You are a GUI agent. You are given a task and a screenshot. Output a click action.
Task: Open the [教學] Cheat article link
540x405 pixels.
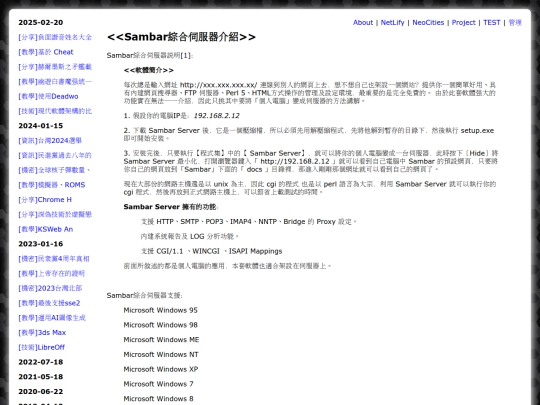[46, 52]
